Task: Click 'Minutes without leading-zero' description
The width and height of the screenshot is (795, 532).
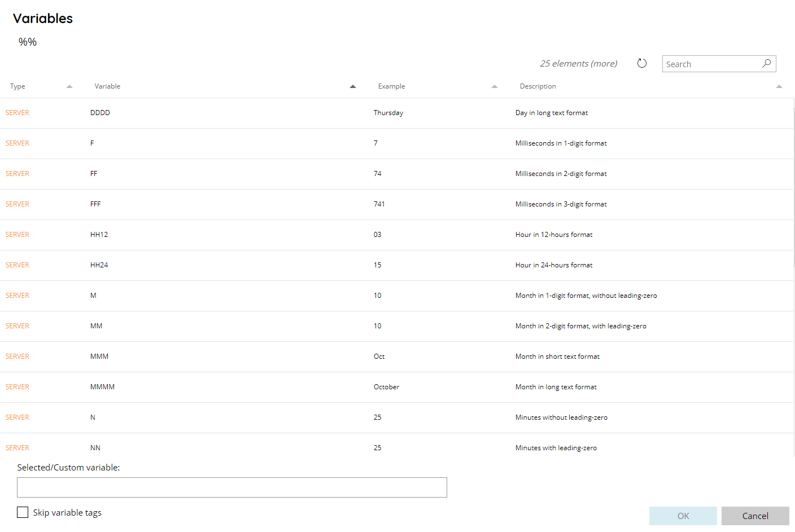Action: tap(561, 417)
